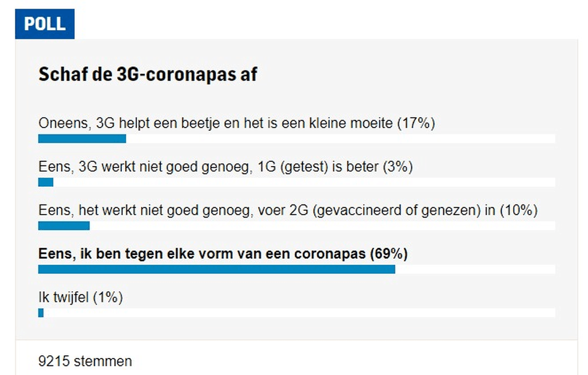Image resolution: width=588 pixels, height=375 pixels.
Task: Click the bold '(69%)' percentage text
Action: pyautogui.click(x=389, y=254)
